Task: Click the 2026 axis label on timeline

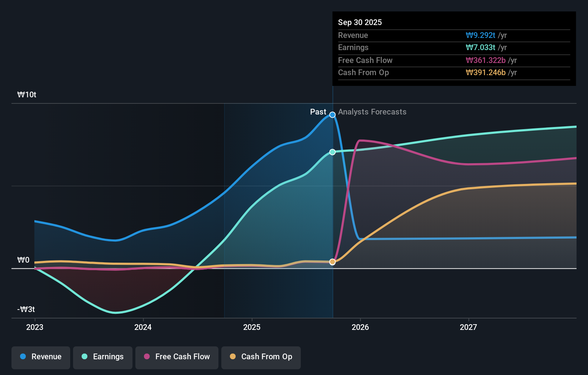Action: point(361,327)
